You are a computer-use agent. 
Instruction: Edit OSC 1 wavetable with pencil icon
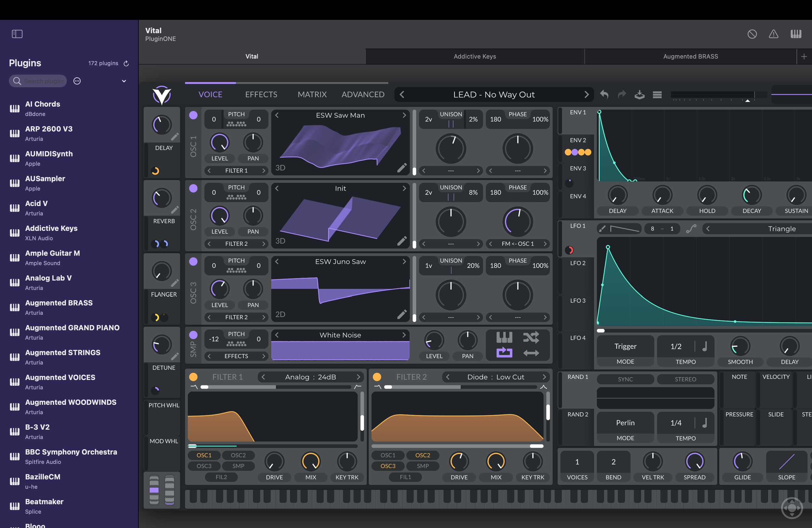pos(402,168)
